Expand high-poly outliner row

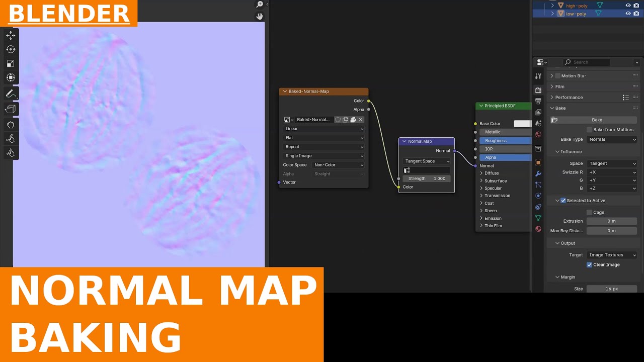[x=552, y=6]
